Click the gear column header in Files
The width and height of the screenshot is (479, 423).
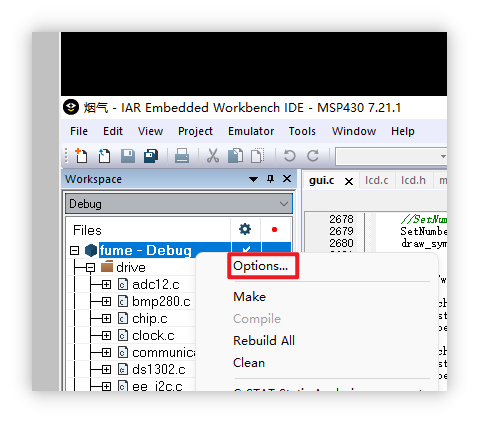coord(245,229)
